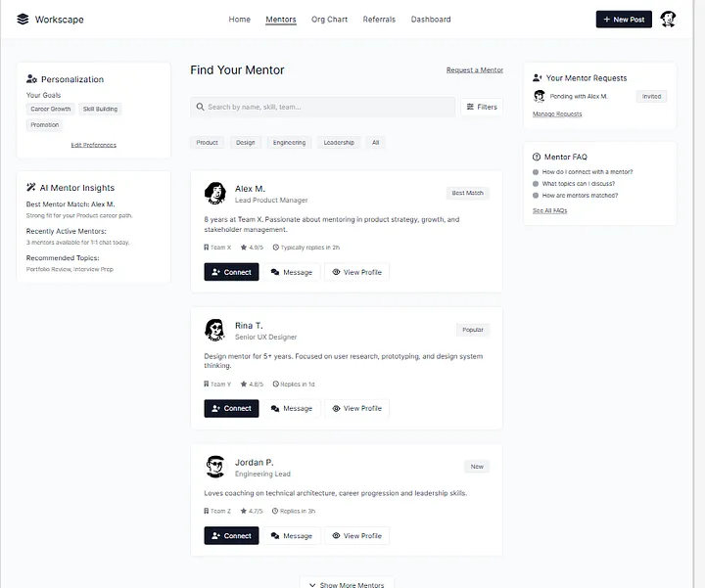Connect with Jordan P.

(231, 536)
